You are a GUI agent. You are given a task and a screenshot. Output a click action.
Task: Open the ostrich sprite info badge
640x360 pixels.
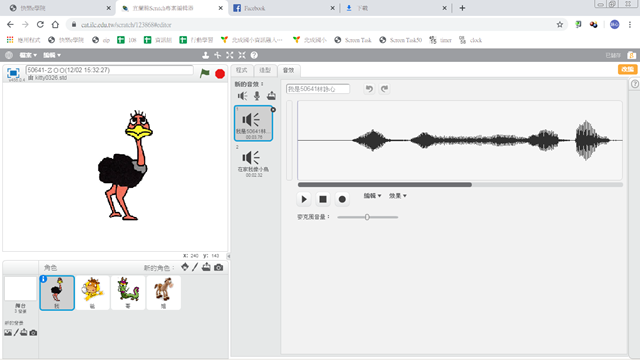(x=43, y=279)
